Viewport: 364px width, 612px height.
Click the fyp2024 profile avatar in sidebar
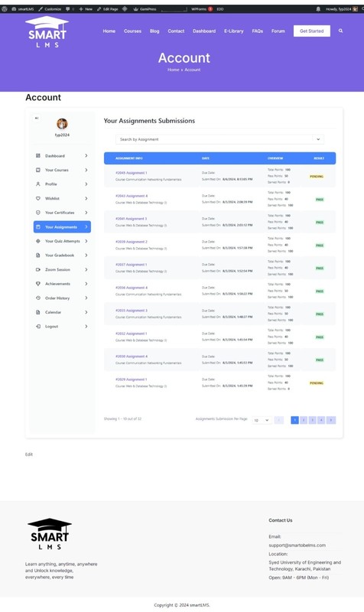(62, 124)
